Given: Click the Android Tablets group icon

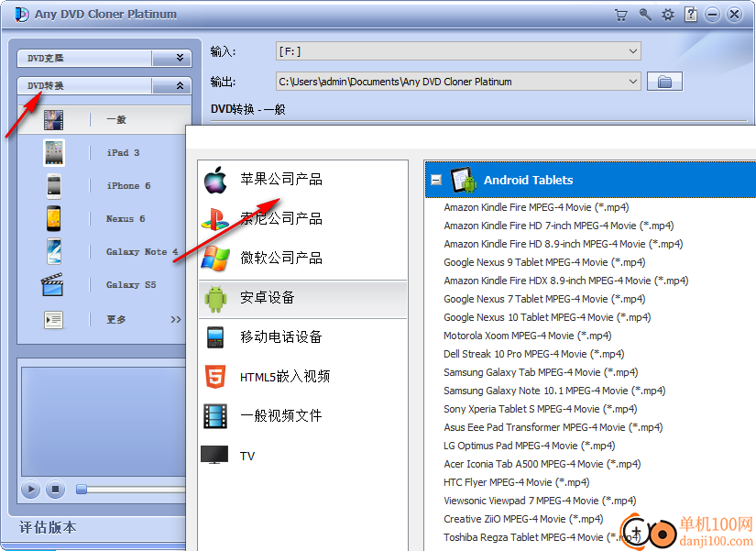Looking at the screenshot, I should 464,180.
